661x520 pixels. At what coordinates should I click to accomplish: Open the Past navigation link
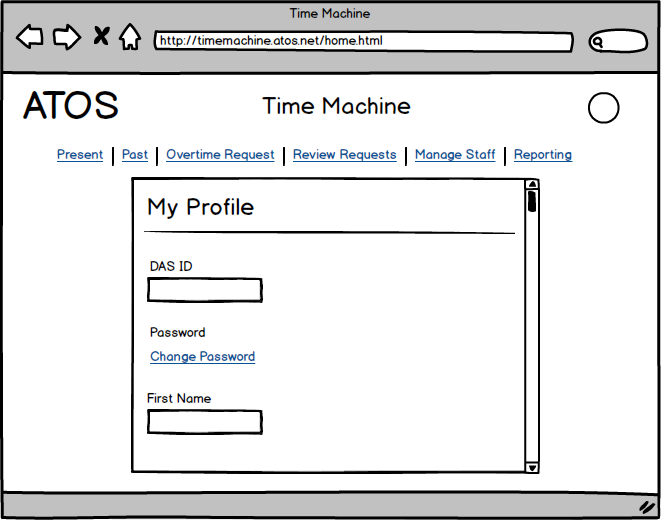pyautogui.click(x=135, y=155)
